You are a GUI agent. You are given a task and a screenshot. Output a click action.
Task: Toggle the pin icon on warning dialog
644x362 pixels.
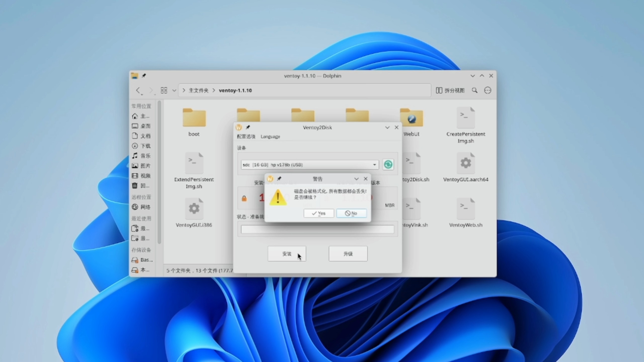pyautogui.click(x=279, y=179)
